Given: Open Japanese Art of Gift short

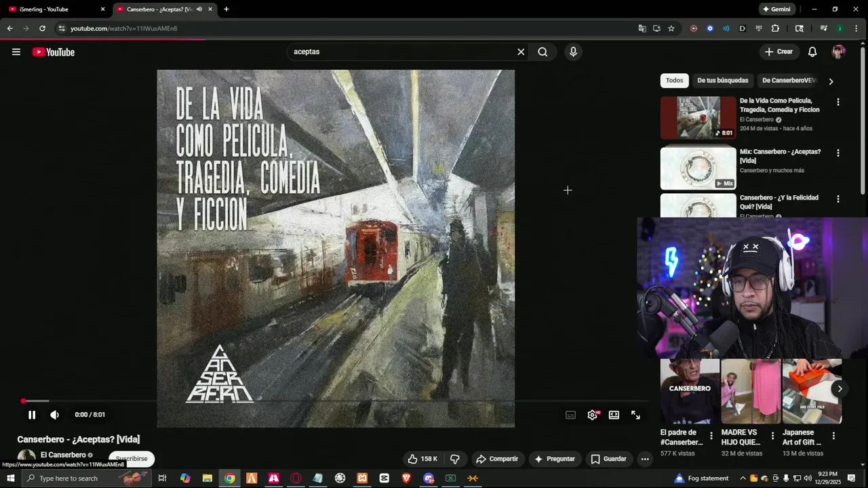Looking at the screenshot, I should (812, 392).
